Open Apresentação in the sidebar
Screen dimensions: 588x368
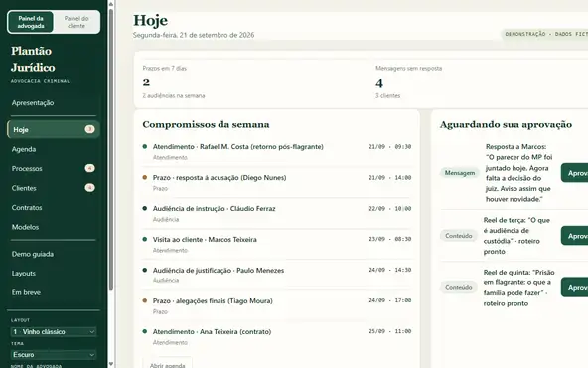(x=33, y=102)
